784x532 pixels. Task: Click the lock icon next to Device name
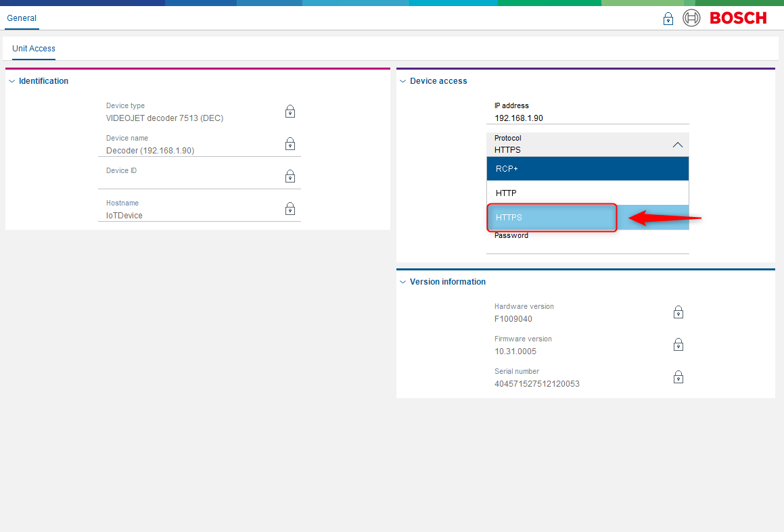click(x=290, y=144)
